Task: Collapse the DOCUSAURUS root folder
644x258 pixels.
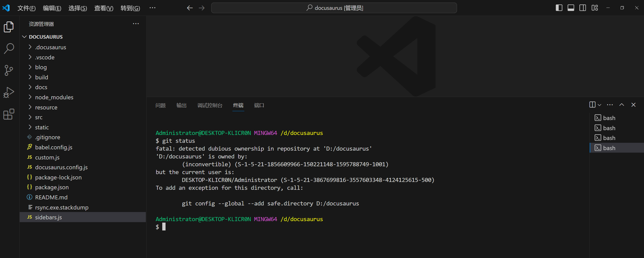Action: point(83,37)
